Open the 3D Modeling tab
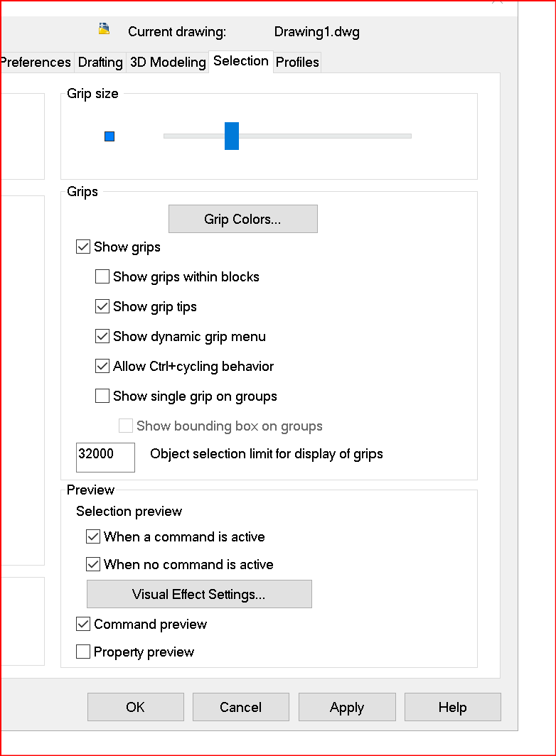Image resolution: width=556 pixels, height=756 pixels. point(167,62)
